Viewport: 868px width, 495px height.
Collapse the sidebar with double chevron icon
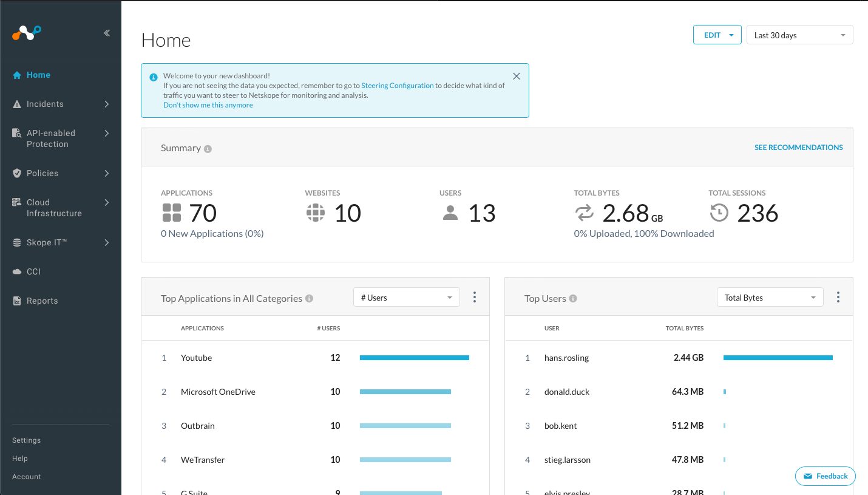(x=107, y=33)
